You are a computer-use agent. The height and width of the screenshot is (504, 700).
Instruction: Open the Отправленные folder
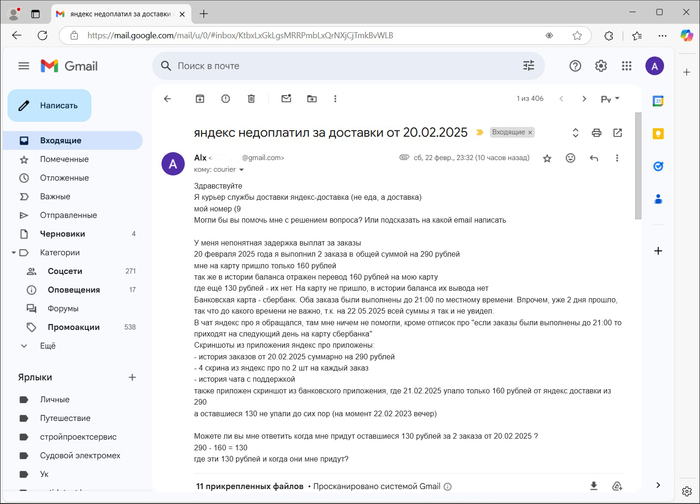pyautogui.click(x=73, y=215)
